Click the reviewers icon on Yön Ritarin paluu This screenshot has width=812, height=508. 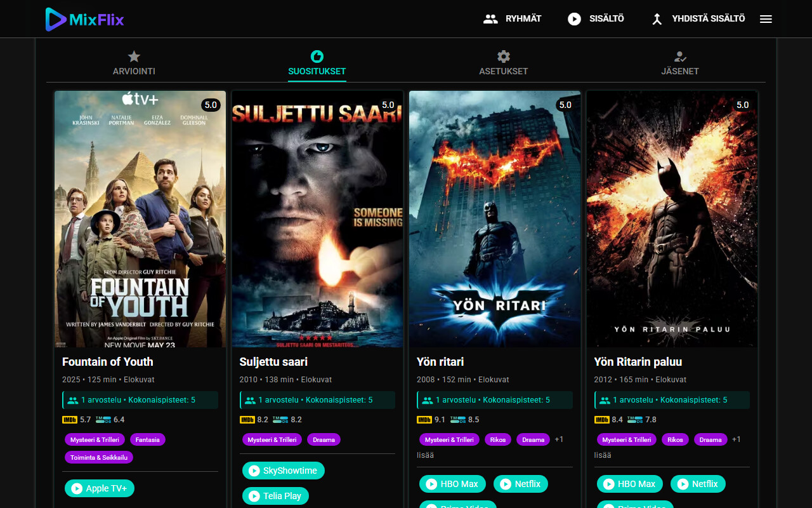point(605,401)
